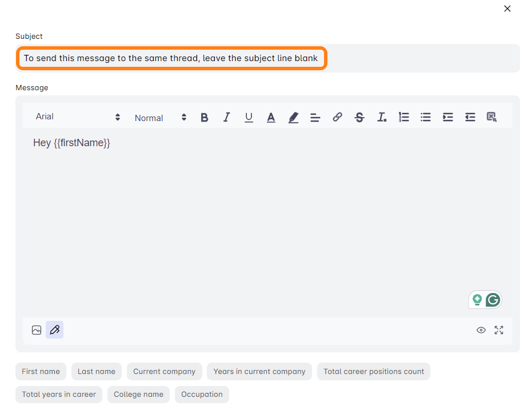
Task: Open the text alignment options
Action: 315,118
